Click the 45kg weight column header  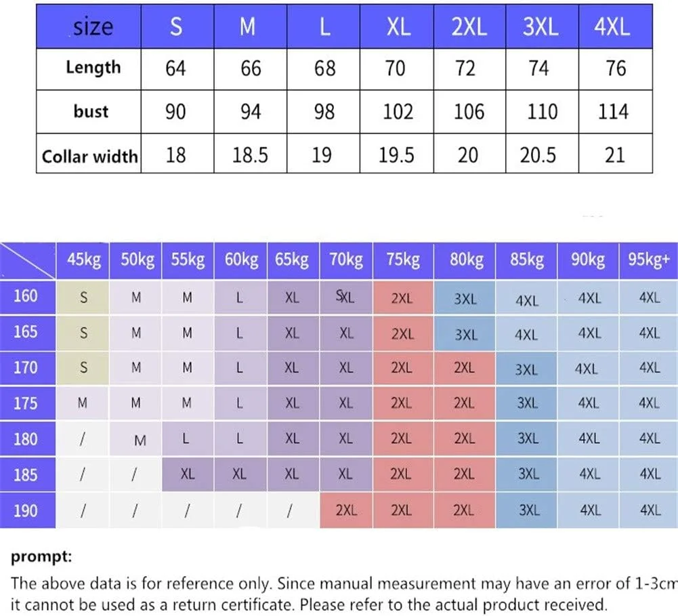tap(84, 260)
